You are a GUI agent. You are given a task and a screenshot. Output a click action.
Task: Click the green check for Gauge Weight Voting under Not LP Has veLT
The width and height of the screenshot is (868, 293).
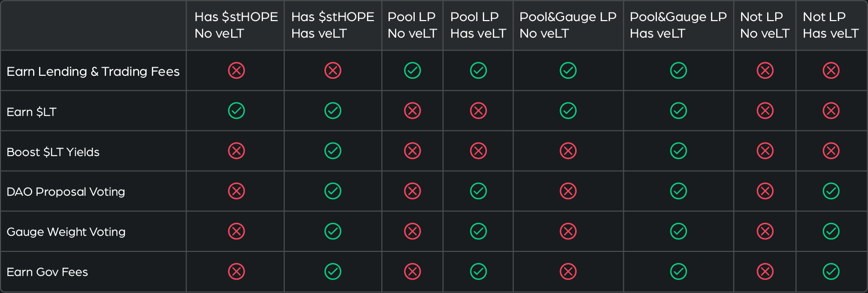[831, 231]
